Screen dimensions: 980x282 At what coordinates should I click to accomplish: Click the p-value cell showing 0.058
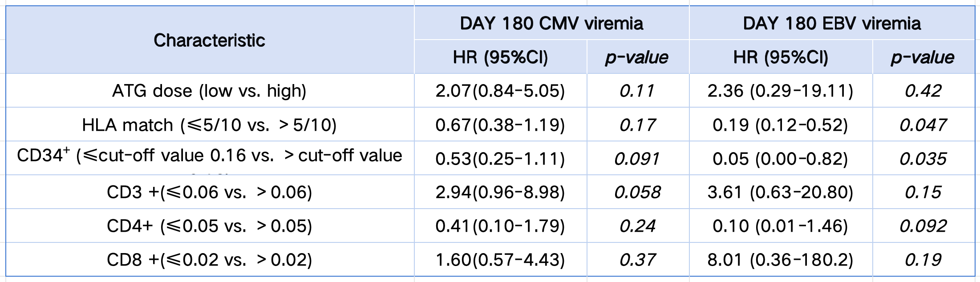[x=637, y=192]
